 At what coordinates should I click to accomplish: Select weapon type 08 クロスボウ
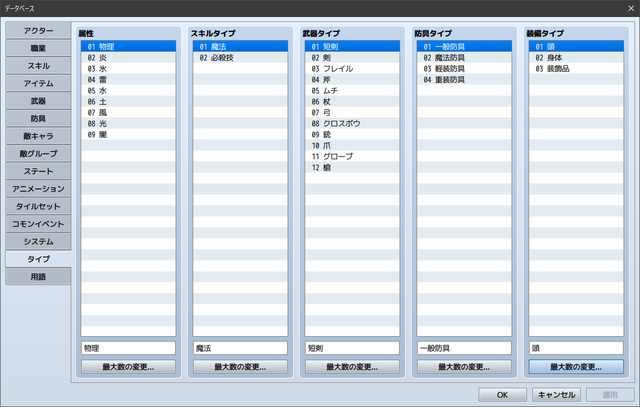pos(352,124)
